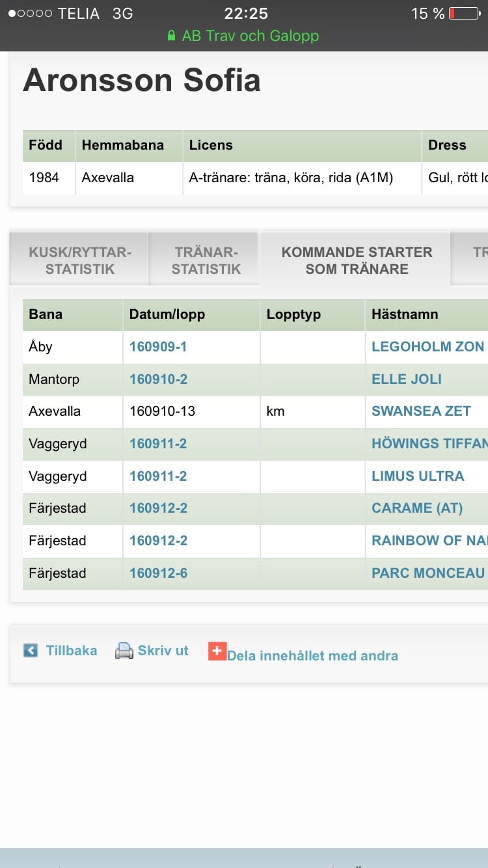View horse ELLE JOLI
This screenshot has height=868, width=488.
407,379
